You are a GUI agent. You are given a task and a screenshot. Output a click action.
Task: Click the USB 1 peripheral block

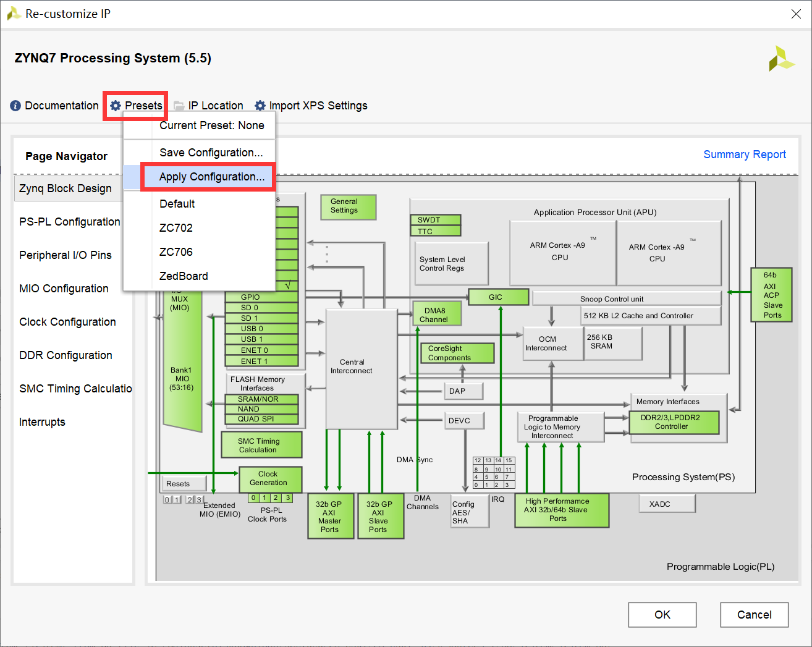[x=261, y=339]
